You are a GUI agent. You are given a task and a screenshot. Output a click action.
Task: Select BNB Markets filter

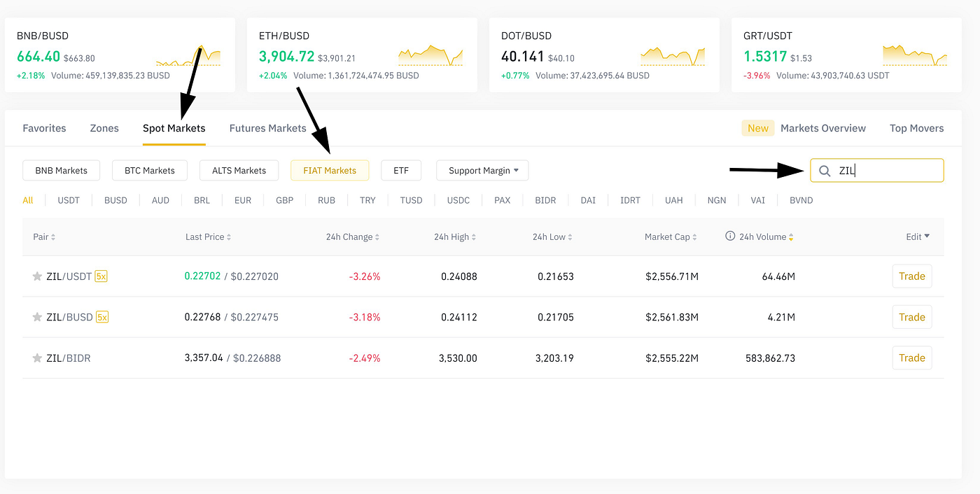(x=62, y=171)
